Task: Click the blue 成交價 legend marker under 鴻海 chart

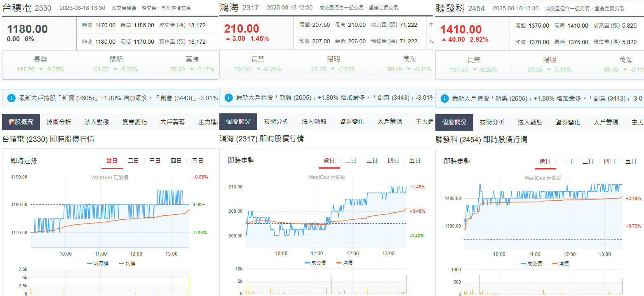Action: [x=306, y=263]
